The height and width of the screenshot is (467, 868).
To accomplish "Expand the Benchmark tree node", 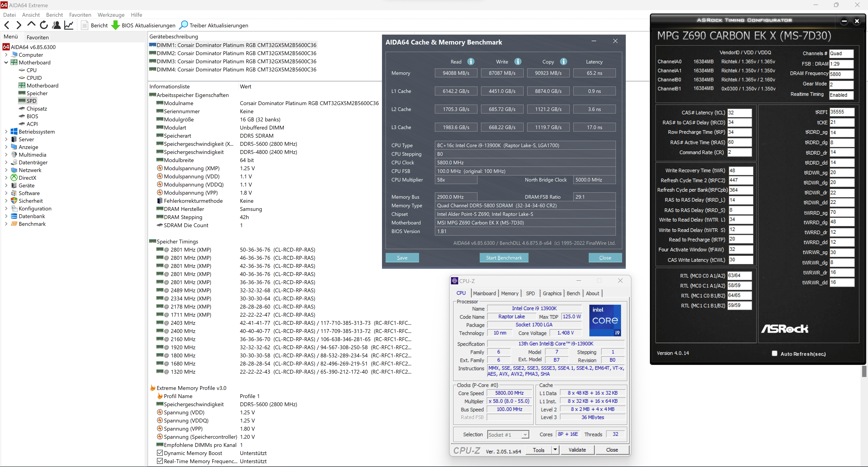I will point(6,224).
